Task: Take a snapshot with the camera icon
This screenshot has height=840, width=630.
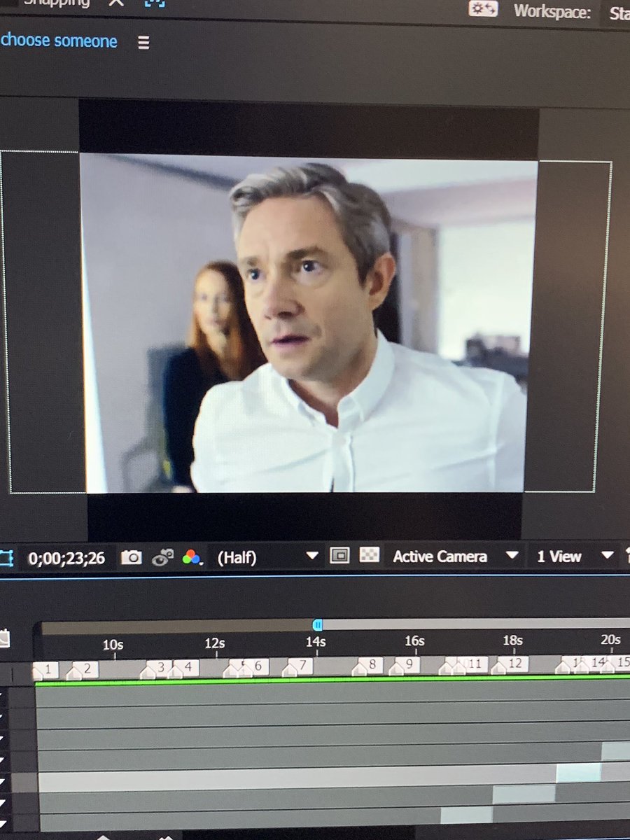Action: click(131, 557)
